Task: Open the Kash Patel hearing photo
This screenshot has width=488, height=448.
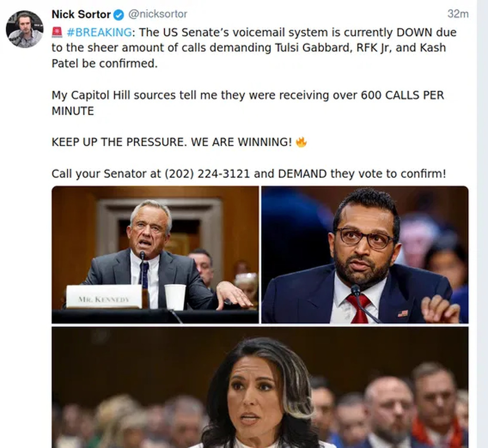Action: pyautogui.click(x=365, y=254)
